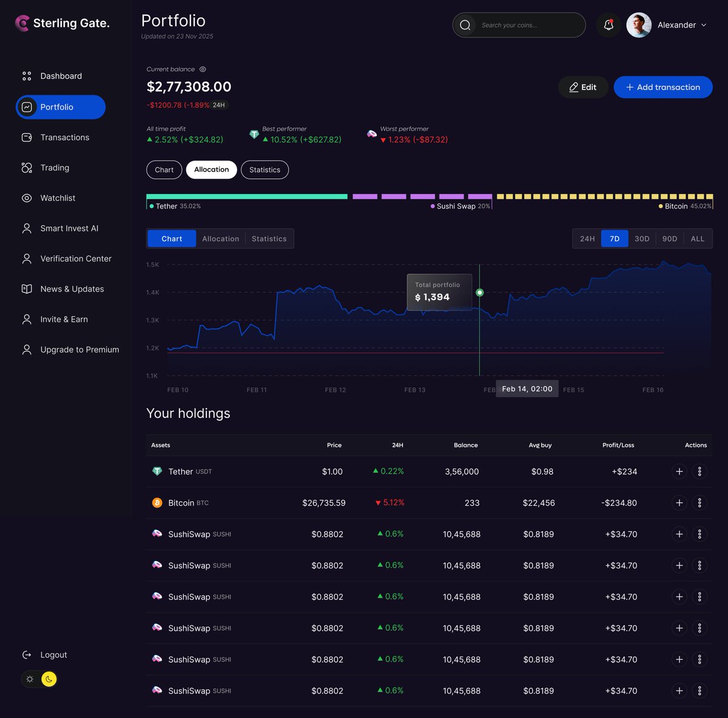Select dark mode moon toggle

(x=49, y=679)
